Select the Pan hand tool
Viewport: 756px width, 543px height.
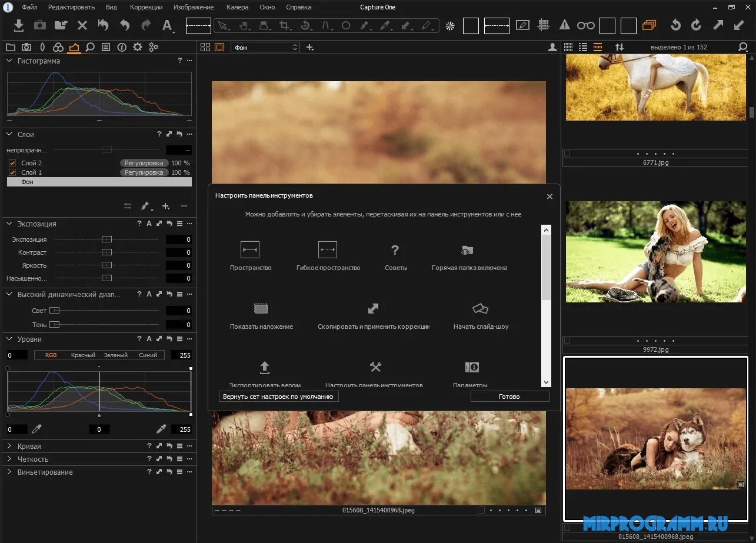point(244,25)
